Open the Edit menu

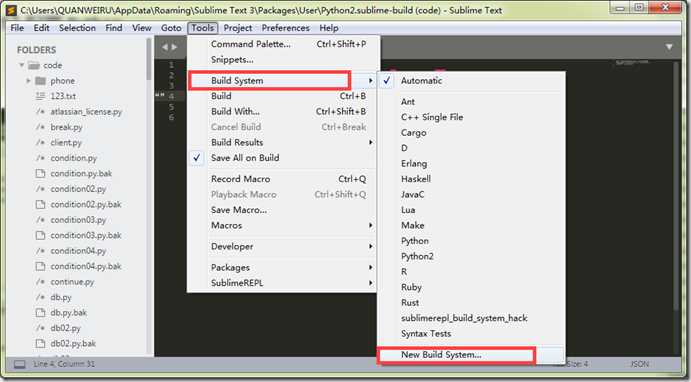pyautogui.click(x=41, y=28)
